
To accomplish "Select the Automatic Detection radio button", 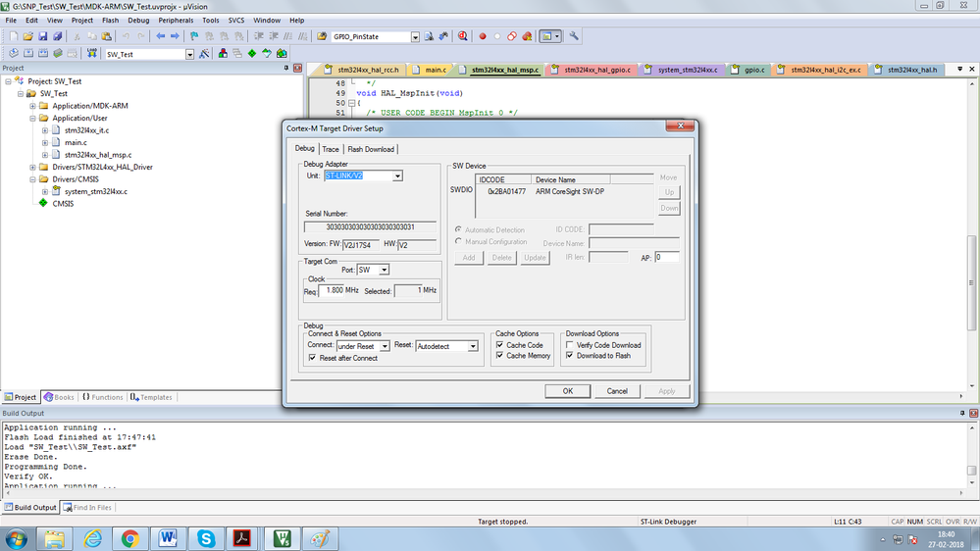I will (459, 229).
